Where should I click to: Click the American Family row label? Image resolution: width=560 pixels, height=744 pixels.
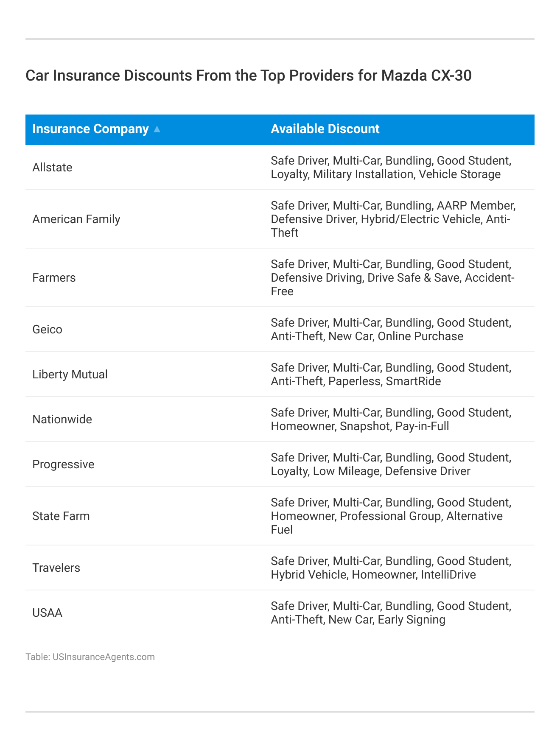[76, 219]
